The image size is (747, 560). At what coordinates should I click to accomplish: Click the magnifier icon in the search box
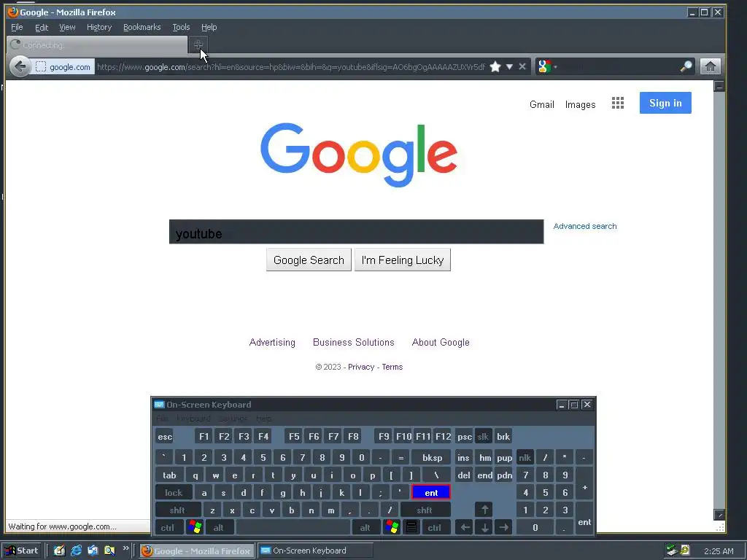tap(686, 66)
